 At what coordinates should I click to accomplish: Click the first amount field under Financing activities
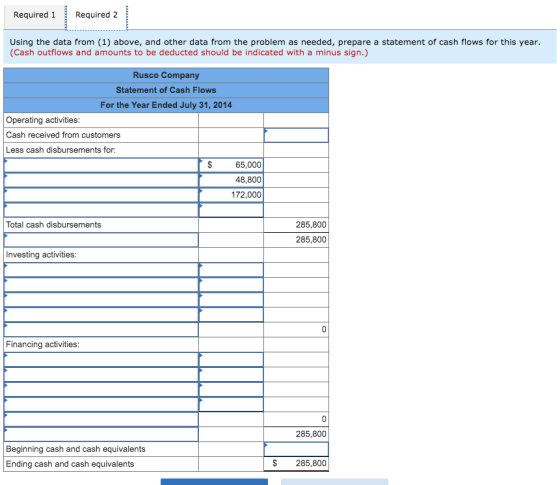coord(231,360)
